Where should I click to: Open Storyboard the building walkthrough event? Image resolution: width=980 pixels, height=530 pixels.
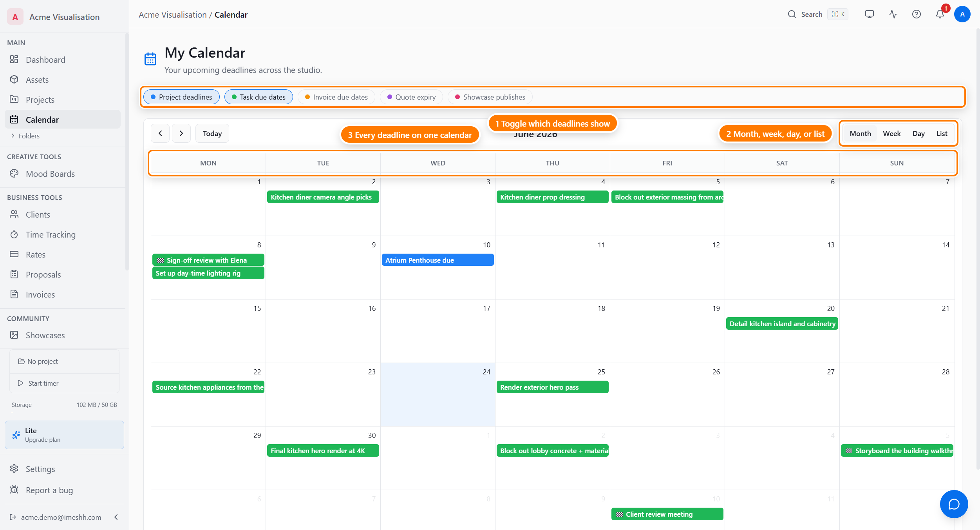point(897,450)
